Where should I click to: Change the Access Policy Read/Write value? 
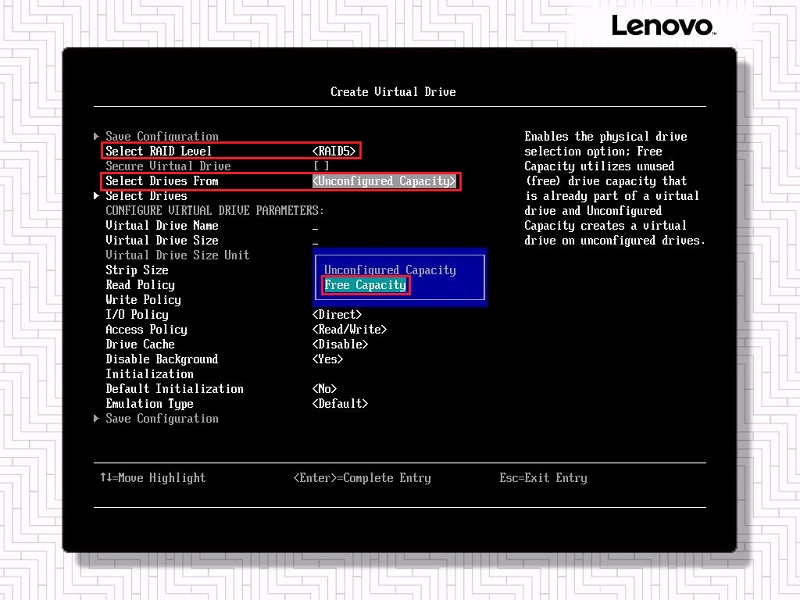pos(349,329)
